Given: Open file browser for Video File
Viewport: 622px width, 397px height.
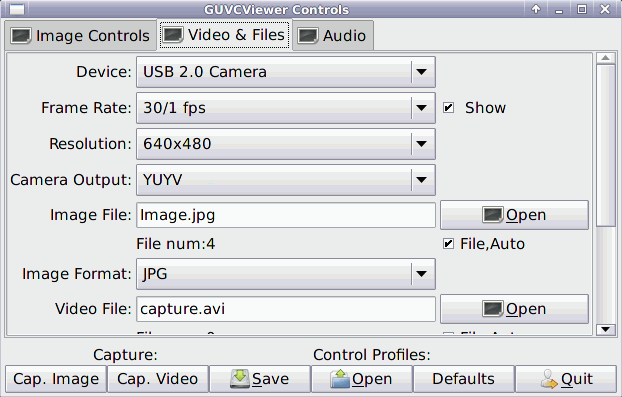Looking at the screenshot, I should click(x=514, y=309).
